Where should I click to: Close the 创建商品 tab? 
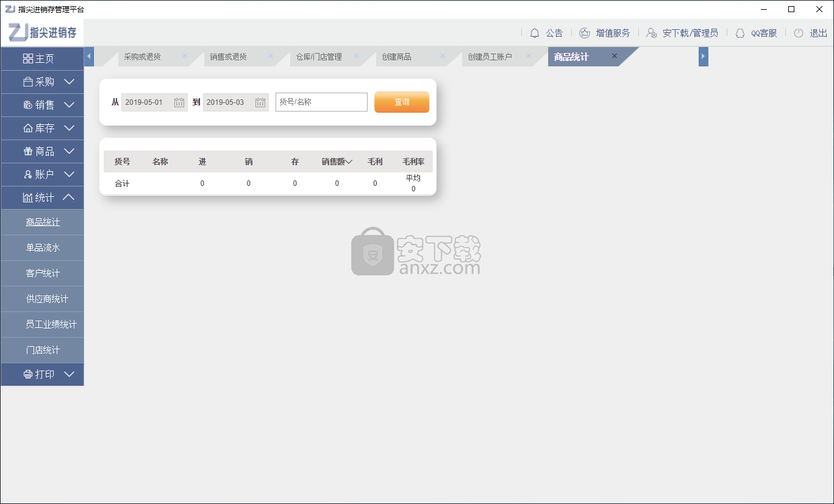click(x=443, y=56)
